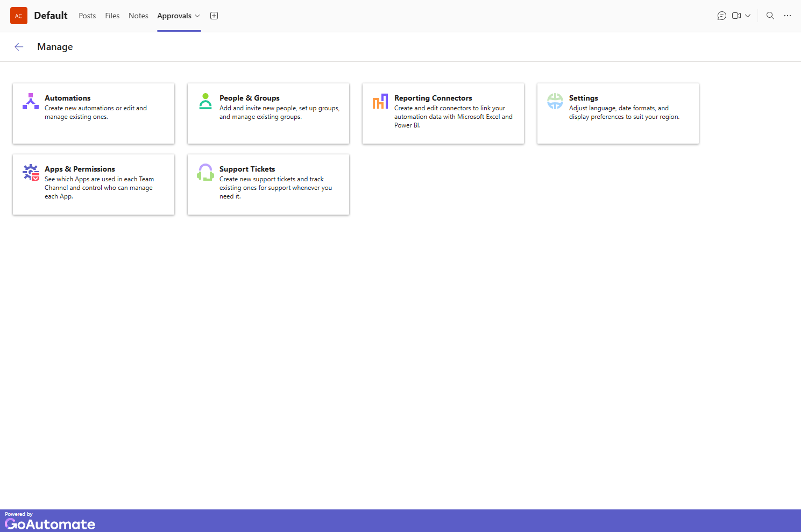Switch to the Files tab
This screenshot has height=532, width=801.
click(112, 16)
